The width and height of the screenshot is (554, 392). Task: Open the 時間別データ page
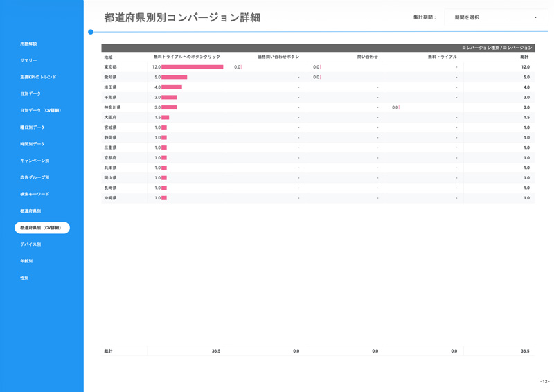pyautogui.click(x=33, y=144)
